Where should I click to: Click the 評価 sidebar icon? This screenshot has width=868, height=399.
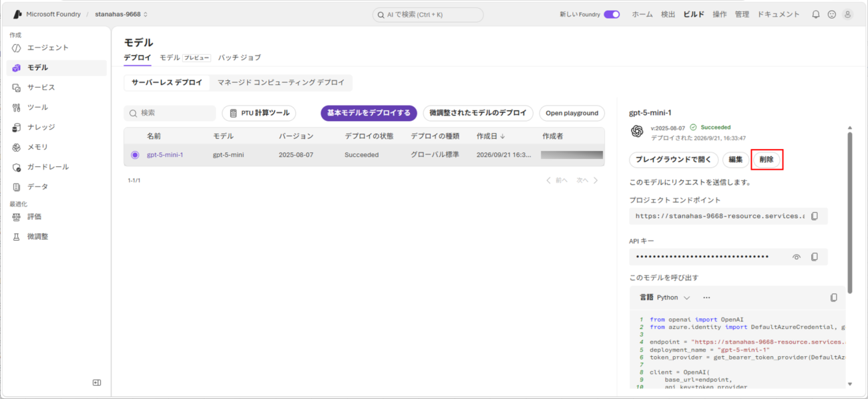click(x=17, y=217)
